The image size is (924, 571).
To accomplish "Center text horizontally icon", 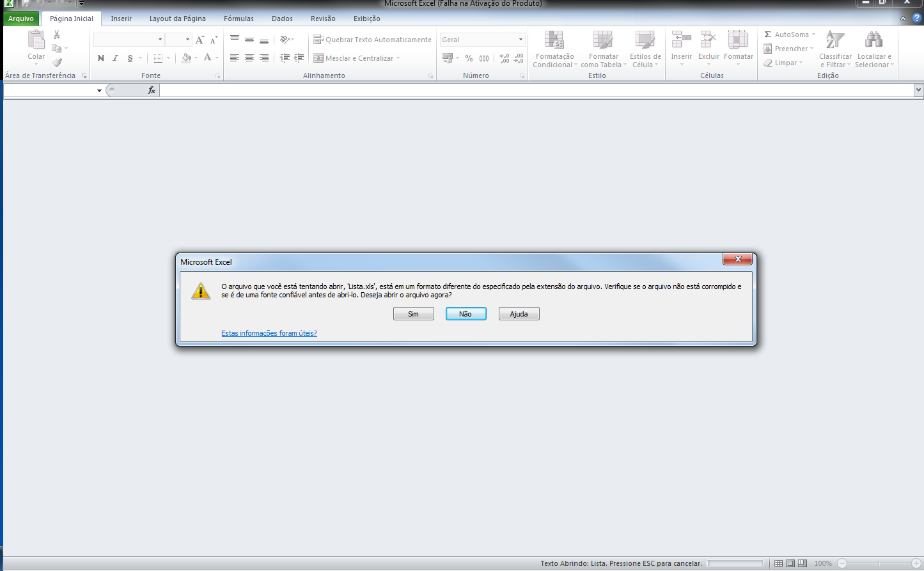I will pyautogui.click(x=249, y=58).
